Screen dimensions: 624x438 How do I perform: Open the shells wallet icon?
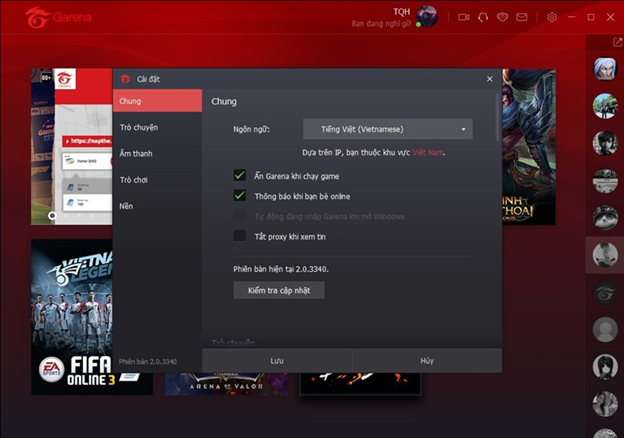(x=502, y=17)
